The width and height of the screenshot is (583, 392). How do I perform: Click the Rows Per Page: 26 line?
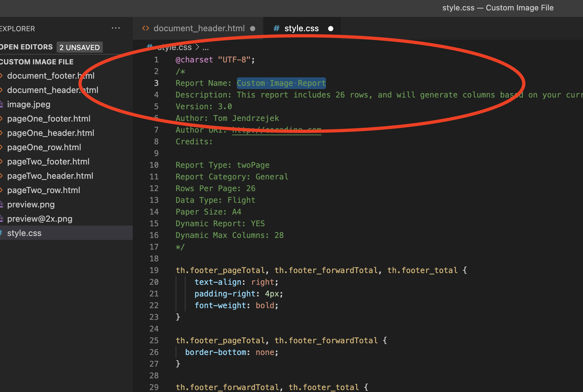coord(215,189)
